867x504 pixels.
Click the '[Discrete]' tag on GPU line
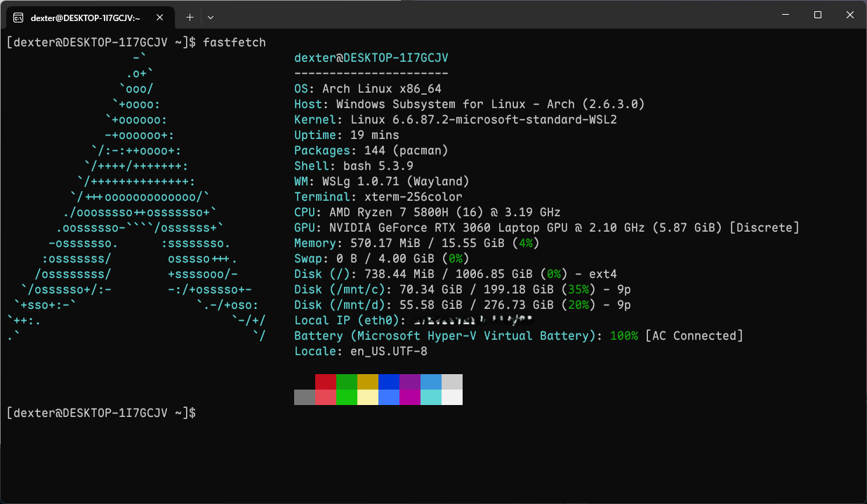pos(765,228)
